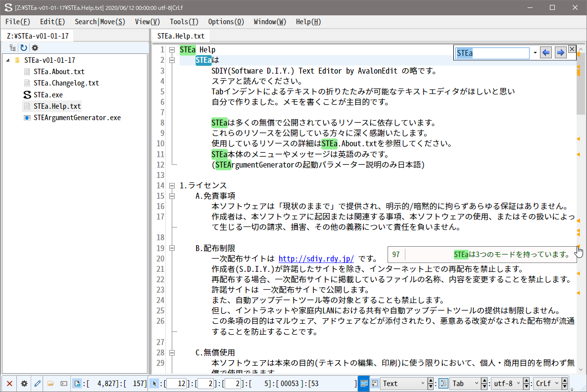587x392 pixels.
Task: Click the line number field showing 12
Action: (x=176, y=384)
